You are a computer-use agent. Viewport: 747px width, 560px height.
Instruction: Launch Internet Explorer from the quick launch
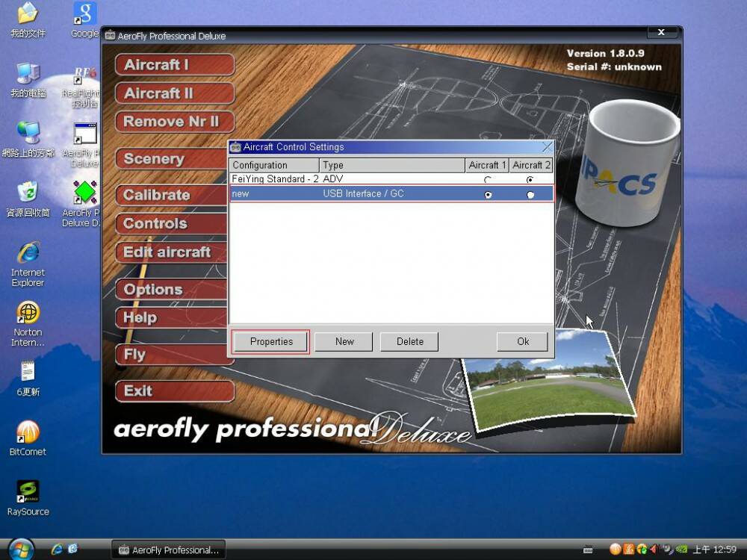coord(57,549)
